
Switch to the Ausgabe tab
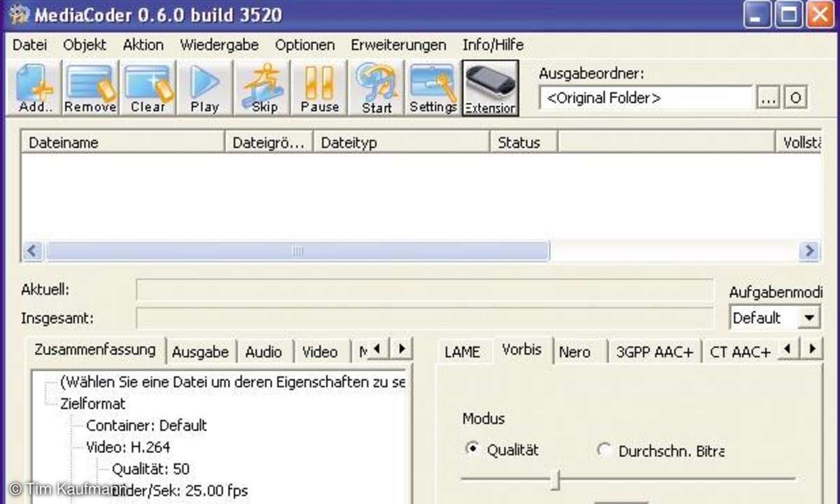202,352
